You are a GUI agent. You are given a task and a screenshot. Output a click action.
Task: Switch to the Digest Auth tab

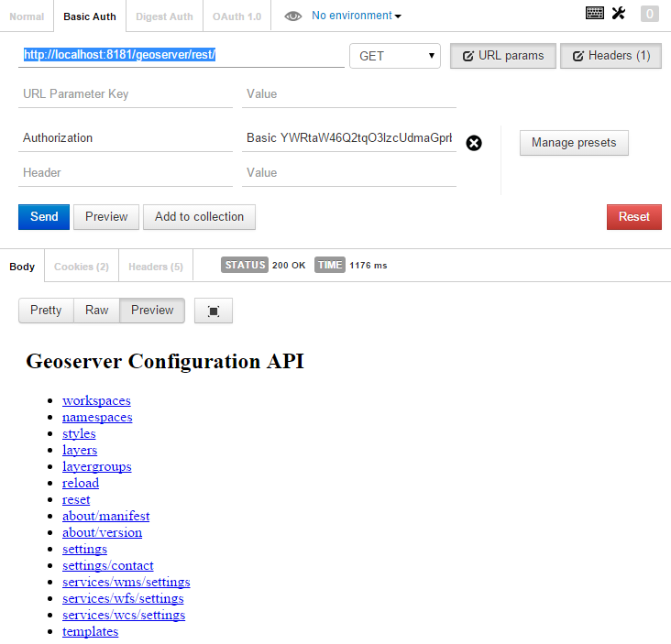tap(164, 16)
